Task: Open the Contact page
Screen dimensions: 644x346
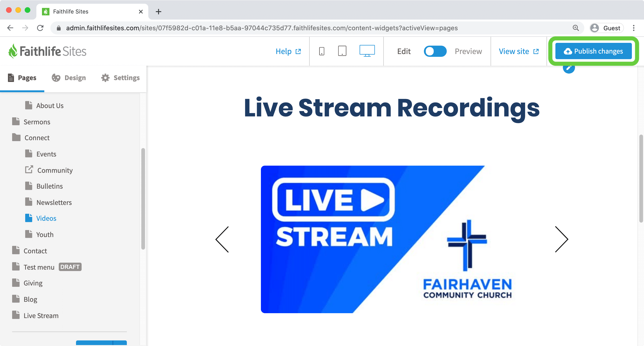Action: [35, 251]
